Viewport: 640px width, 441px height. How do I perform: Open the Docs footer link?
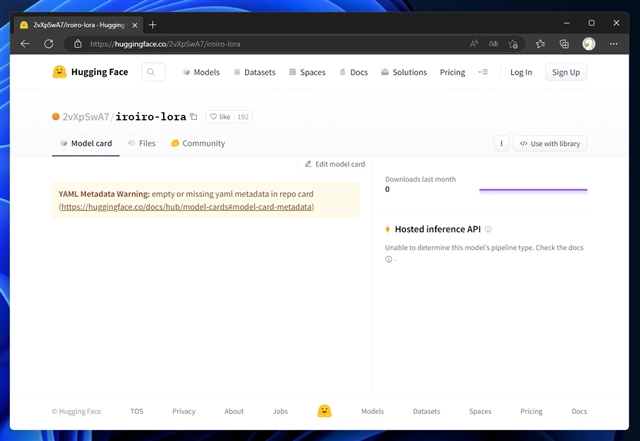(x=579, y=411)
